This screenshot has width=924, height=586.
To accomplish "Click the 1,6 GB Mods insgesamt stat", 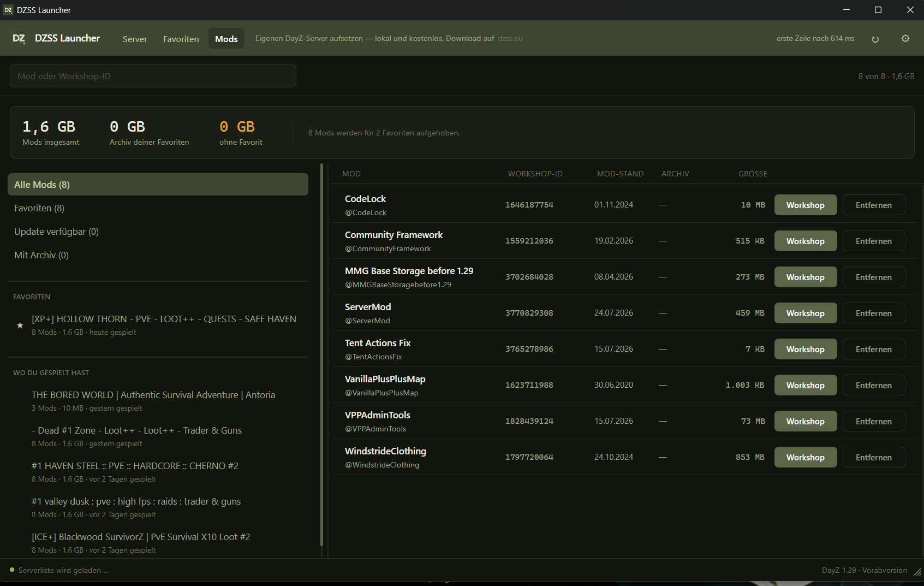I will [x=51, y=133].
